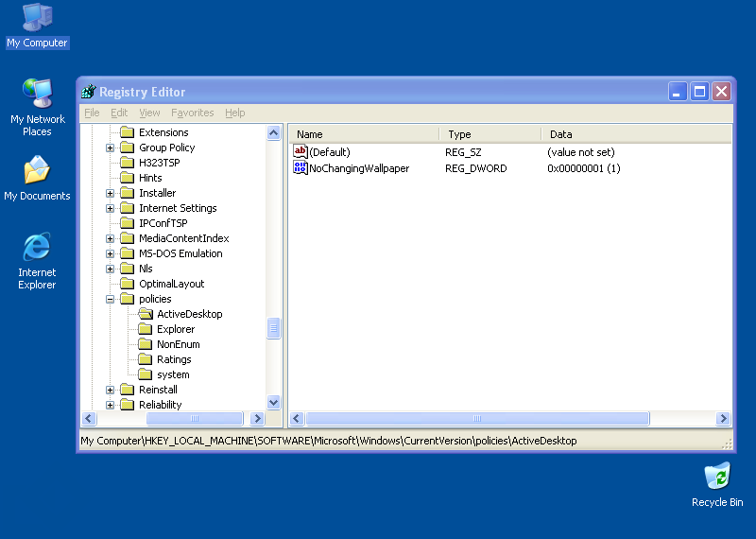Click the (Default) string value icon
The width and height of the screenshot is (756, 539).
coord(300,151)
